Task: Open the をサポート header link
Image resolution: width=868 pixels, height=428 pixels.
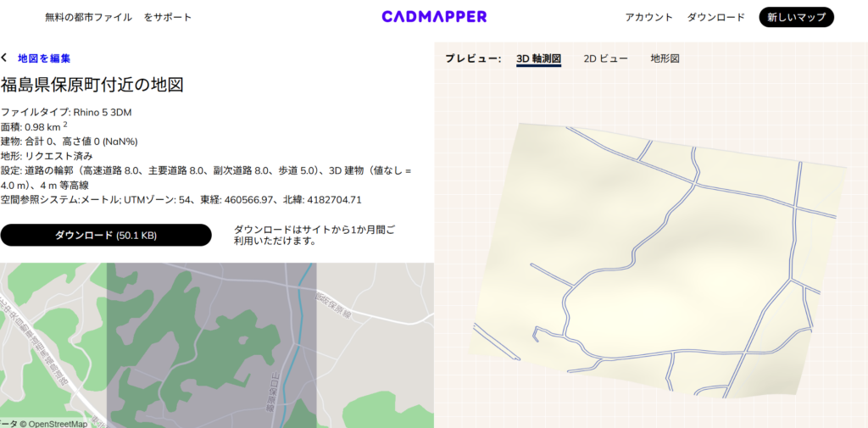Action: click(x=168, y=17)
